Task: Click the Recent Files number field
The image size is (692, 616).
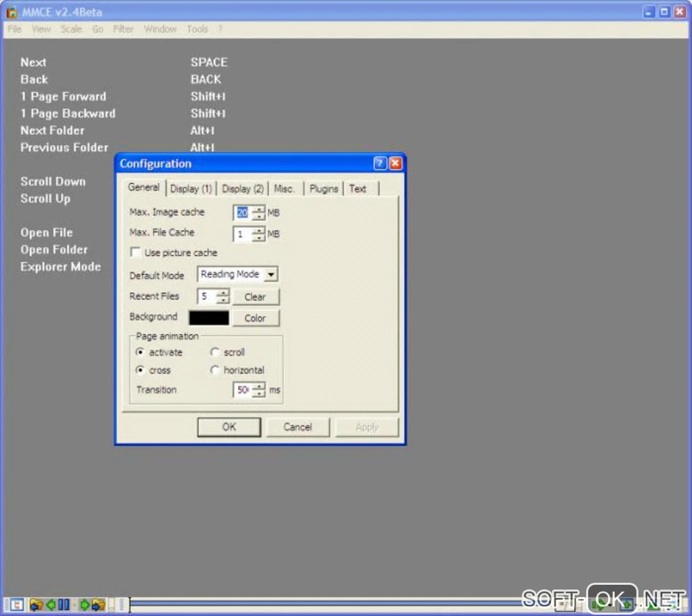Action: click(207, 296)
